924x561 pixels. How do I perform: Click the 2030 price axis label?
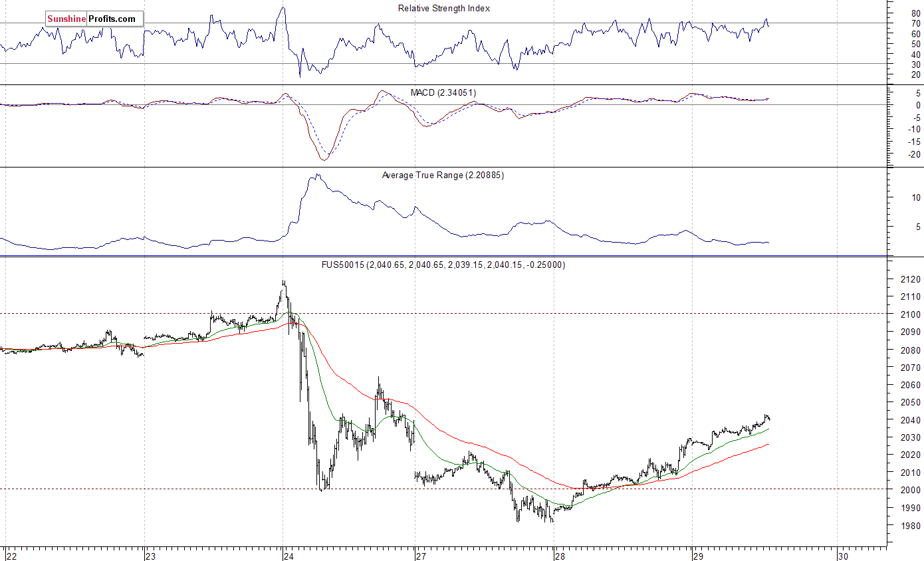point(910,437)
